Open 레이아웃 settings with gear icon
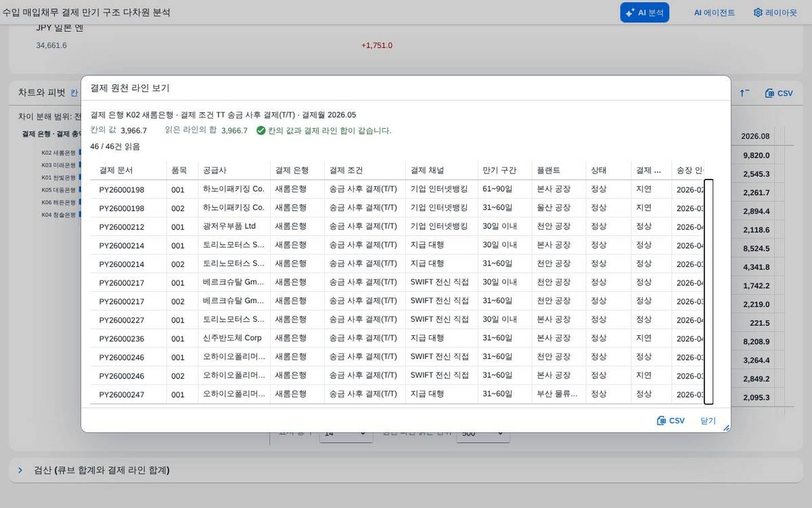 [775, 12]
